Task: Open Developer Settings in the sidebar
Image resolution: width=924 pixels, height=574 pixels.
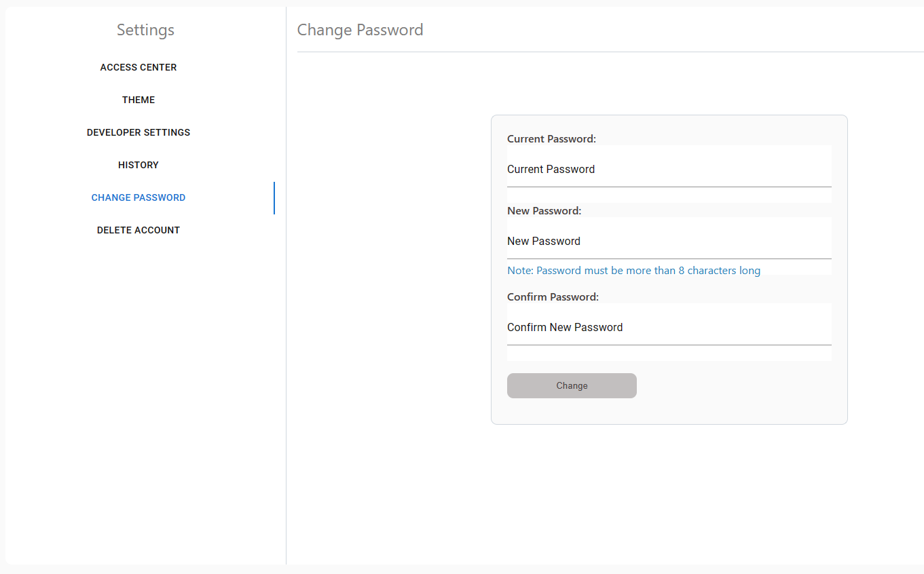Action: coord(138,132)
